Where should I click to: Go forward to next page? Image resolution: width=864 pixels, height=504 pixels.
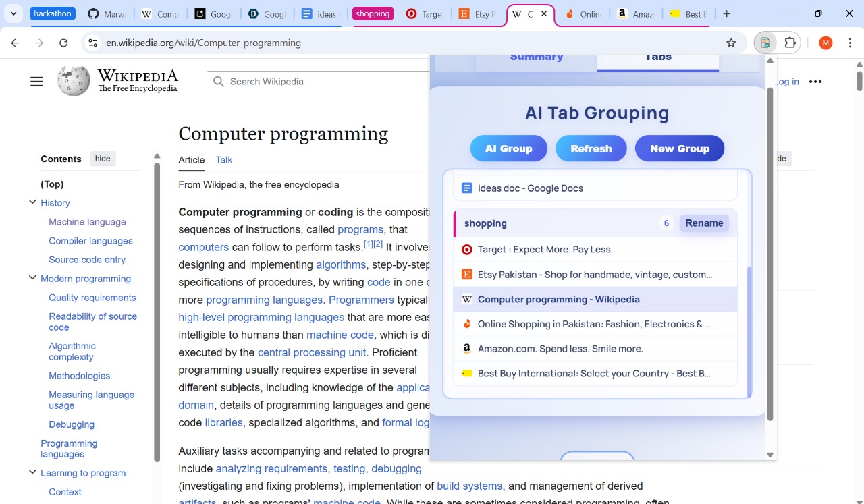pos(39,43)
